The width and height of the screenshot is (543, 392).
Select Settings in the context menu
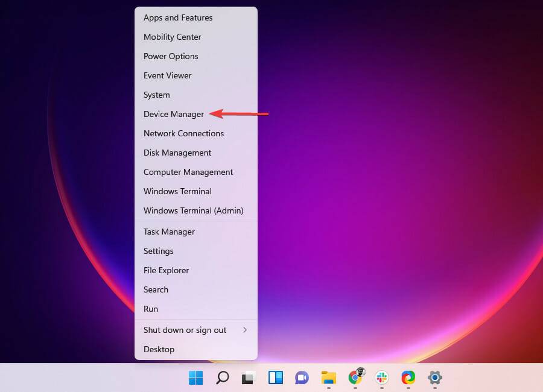pos(196,251)
